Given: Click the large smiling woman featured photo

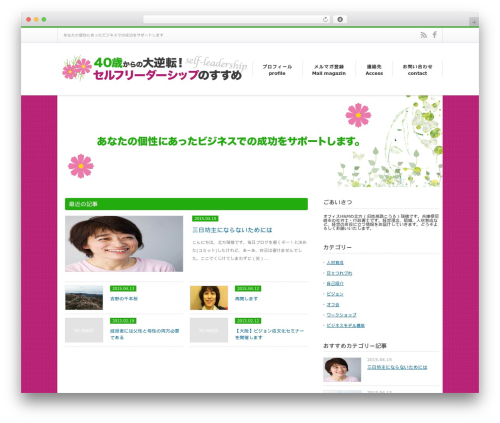Looking at the screenshot, I should (124, 244).
